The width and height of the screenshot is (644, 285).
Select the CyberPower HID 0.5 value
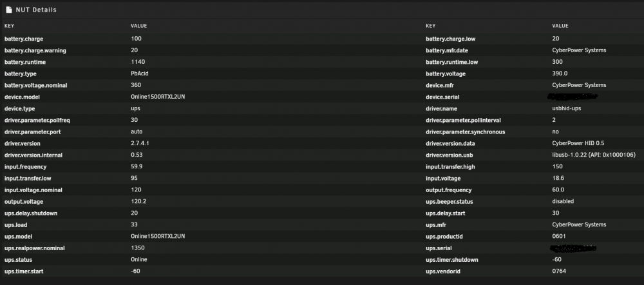click(x=578, y=144)
